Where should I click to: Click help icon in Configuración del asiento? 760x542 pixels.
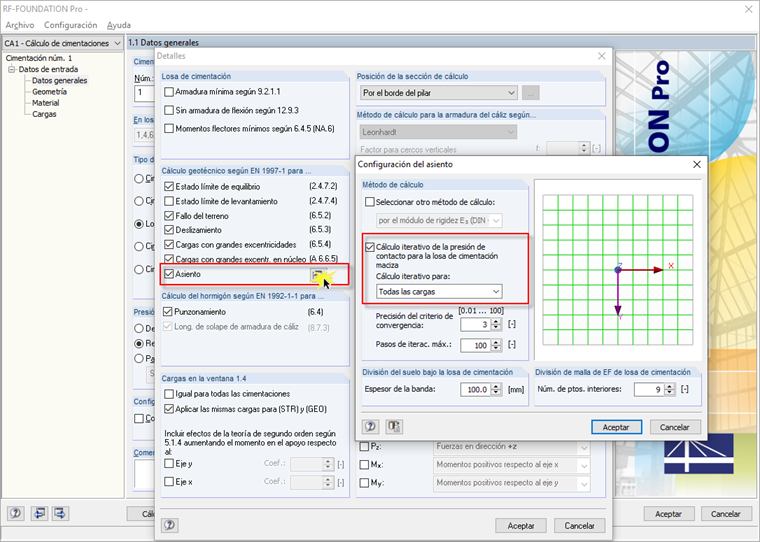point(371,427)
